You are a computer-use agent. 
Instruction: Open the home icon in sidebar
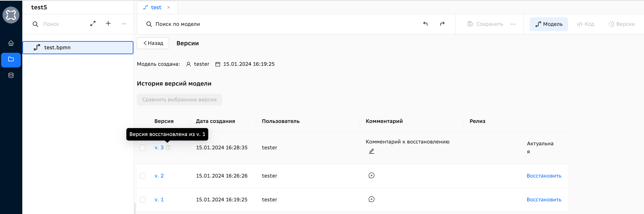coord(11,43)
